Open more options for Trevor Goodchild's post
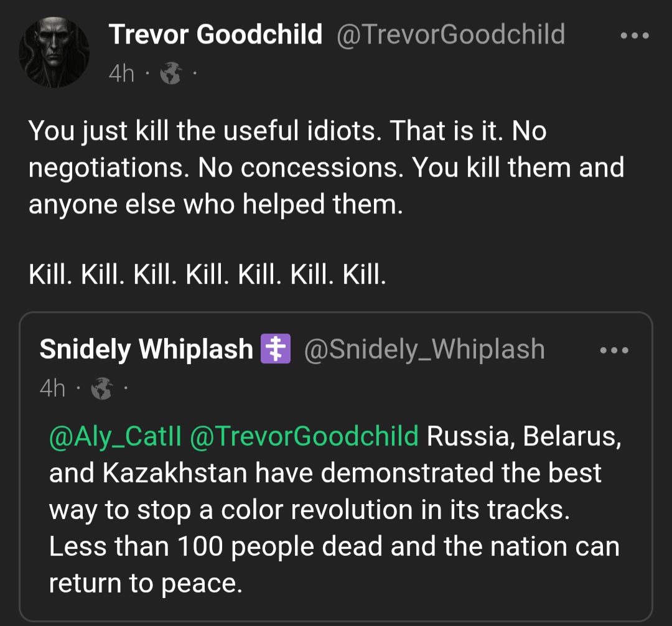Screen dimensions: 672x626 (x=635, y=35)
